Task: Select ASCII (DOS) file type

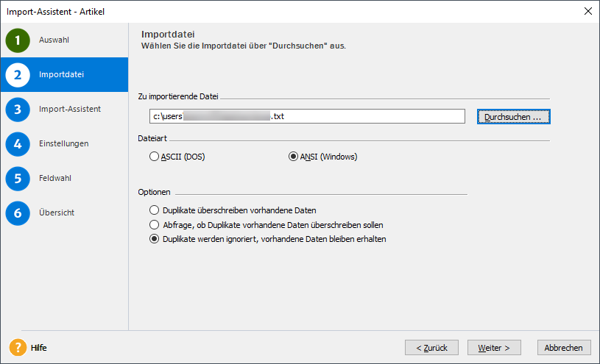Action: click(x=154, y=157)
